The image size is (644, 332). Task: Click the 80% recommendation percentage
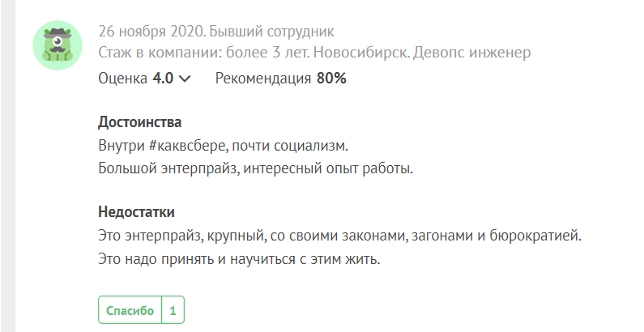point(331,79)
